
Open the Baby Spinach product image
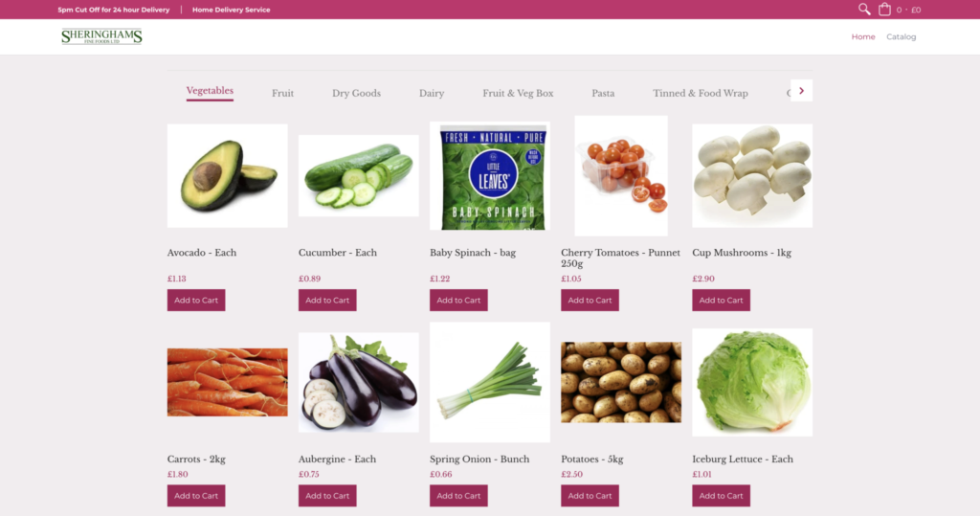click(489, 176)
